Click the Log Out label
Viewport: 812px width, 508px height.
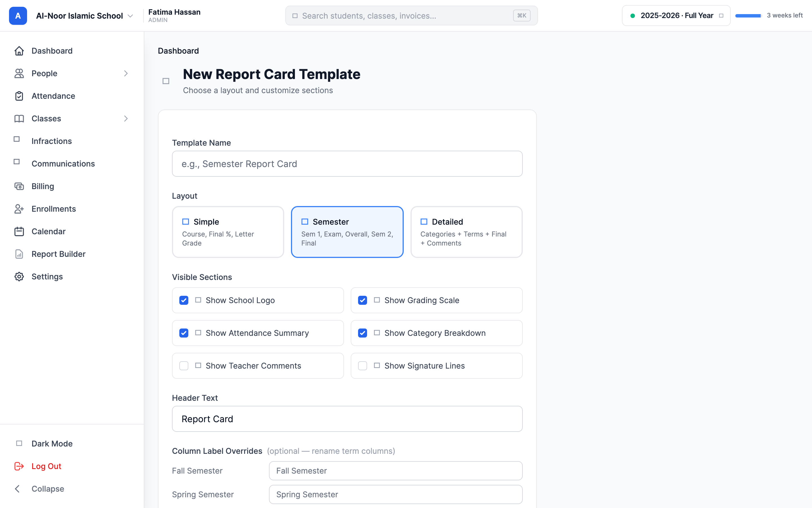(46, 466)
